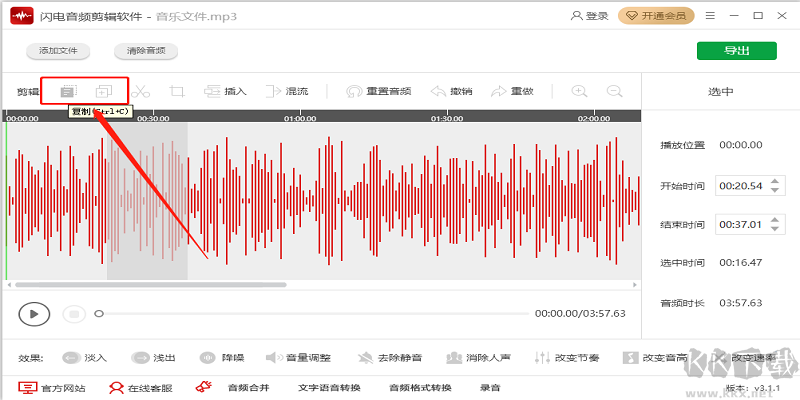800x400 pixels.
Task: Open 改变节奏 change tempo effect
Action: point(566,358)
